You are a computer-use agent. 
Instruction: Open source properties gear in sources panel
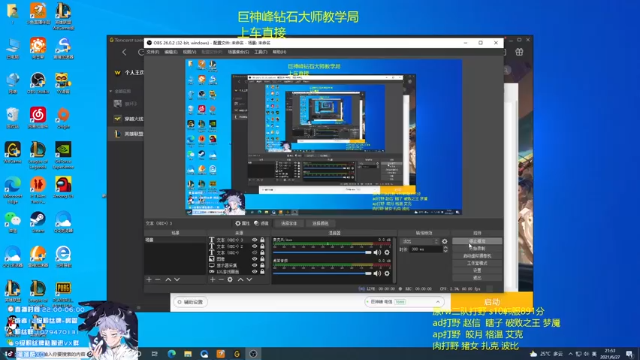(x=230, y=280)
